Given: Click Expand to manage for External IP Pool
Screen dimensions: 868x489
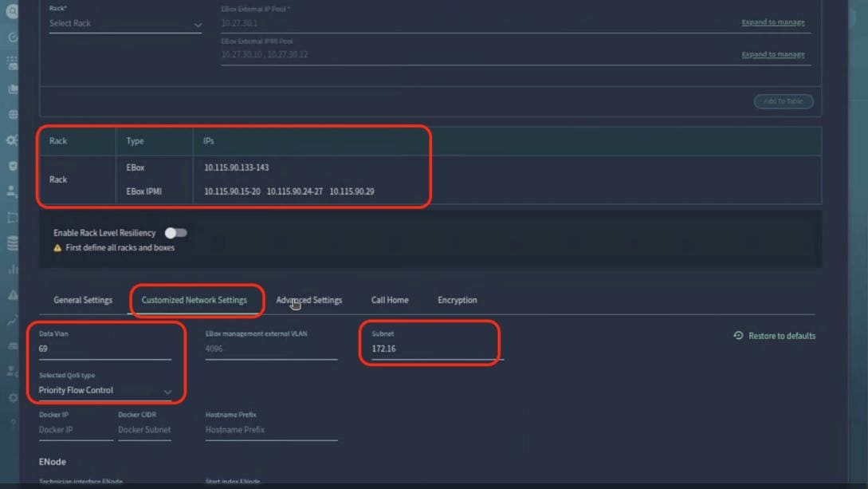Looking at the screenshot, I should click(x=772, y=22).
